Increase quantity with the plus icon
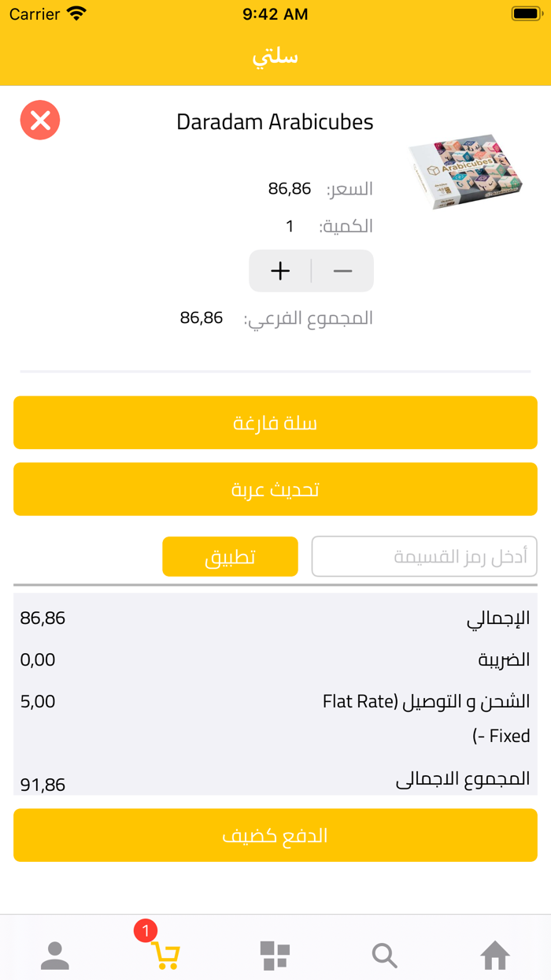This screenshot has width=551, height=980. (x=279, y=270)
